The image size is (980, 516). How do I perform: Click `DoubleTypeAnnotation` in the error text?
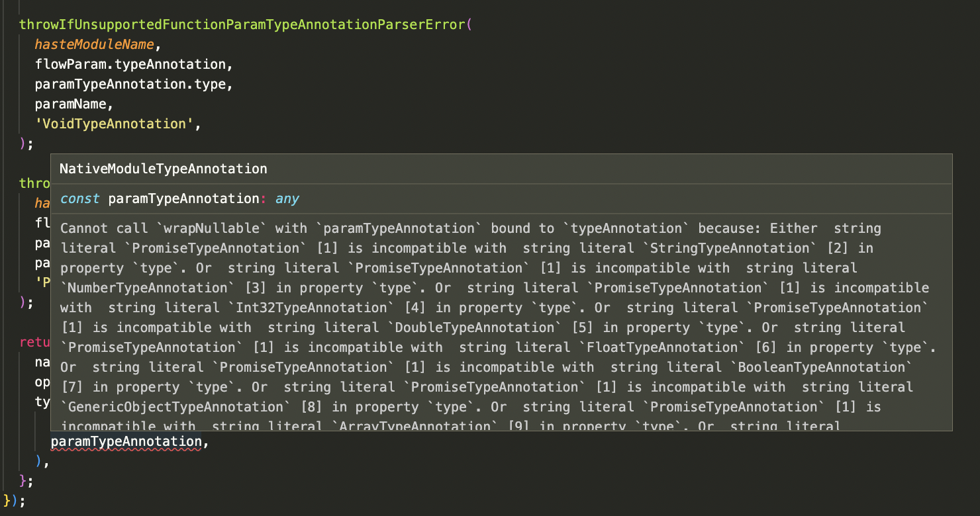[475, 327]
